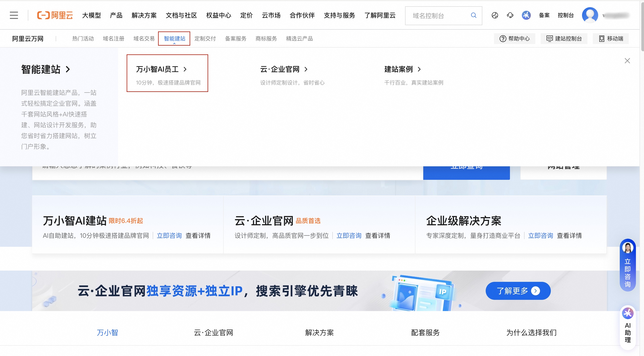Open 建站控制台 from the toolbar

[564, 38]
